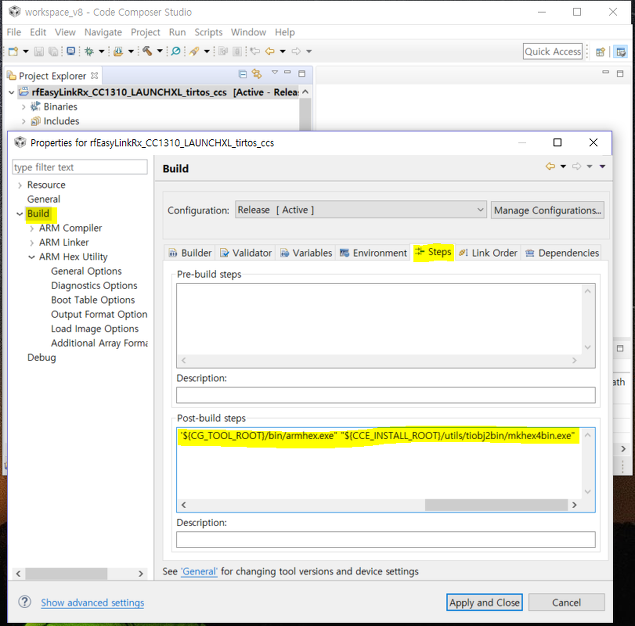Click the post-build Description field

coord(386,539)
